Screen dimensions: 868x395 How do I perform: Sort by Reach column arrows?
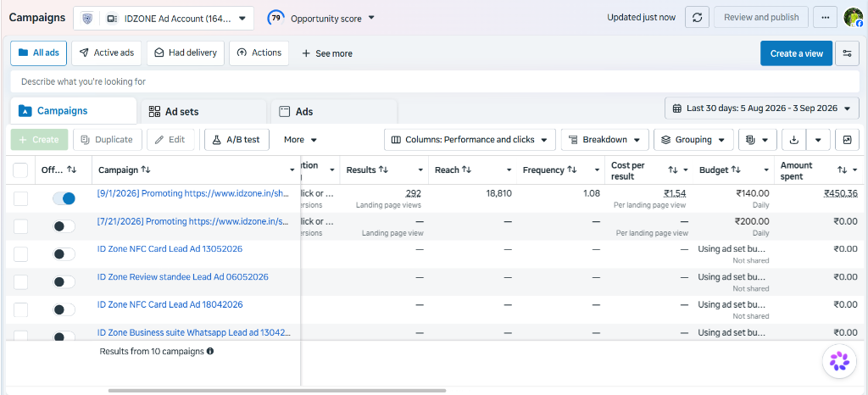coord(467,170)
